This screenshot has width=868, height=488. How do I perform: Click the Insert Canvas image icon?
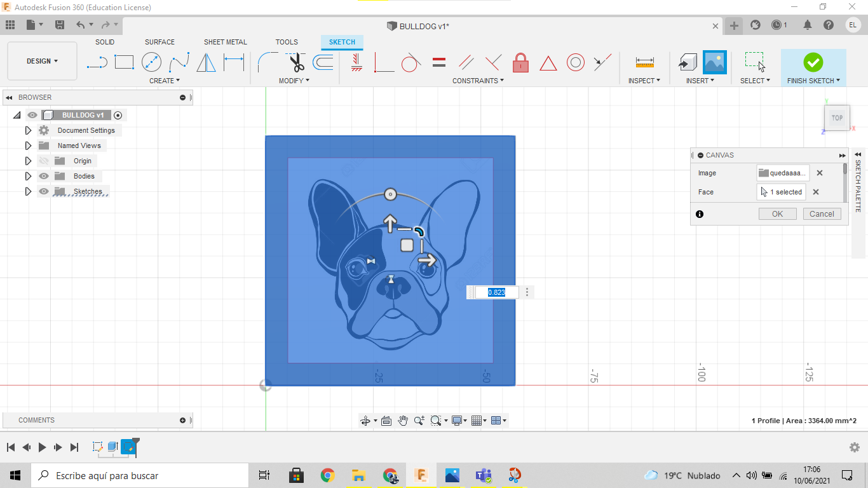(715, 62)
